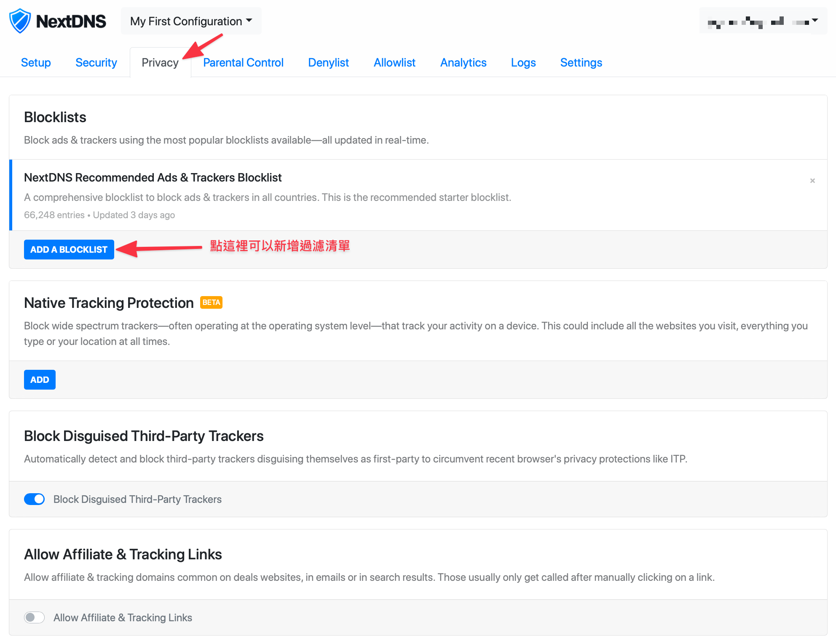
Task: Select the Privacy tab
Action: tap(160, 62)
